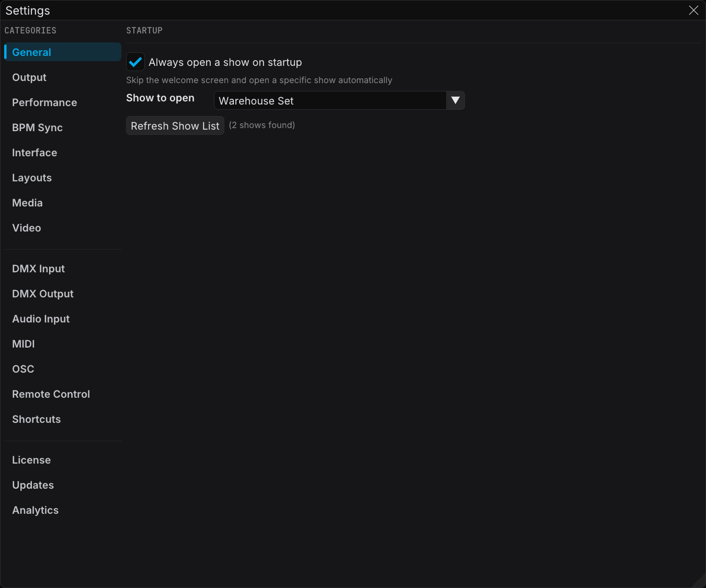
Task: Open Analytics settings
Action: pyautogui.click(x=63, y=510)
